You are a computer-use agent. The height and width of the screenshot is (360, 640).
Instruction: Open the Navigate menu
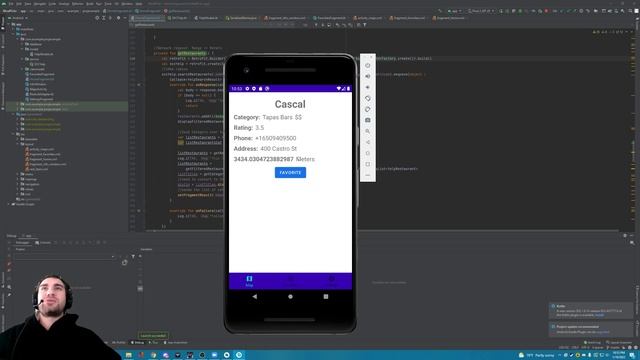click(40, 4)
